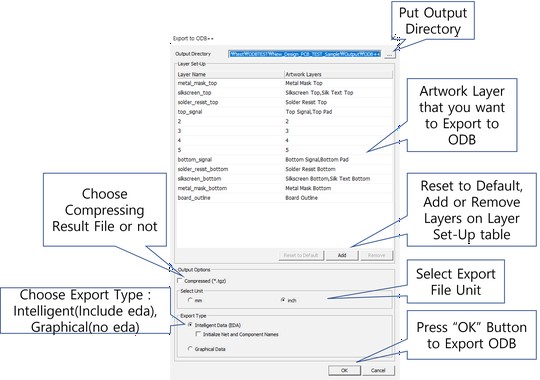
Task: Click the Artwork Layers column header
Action: 338,74
